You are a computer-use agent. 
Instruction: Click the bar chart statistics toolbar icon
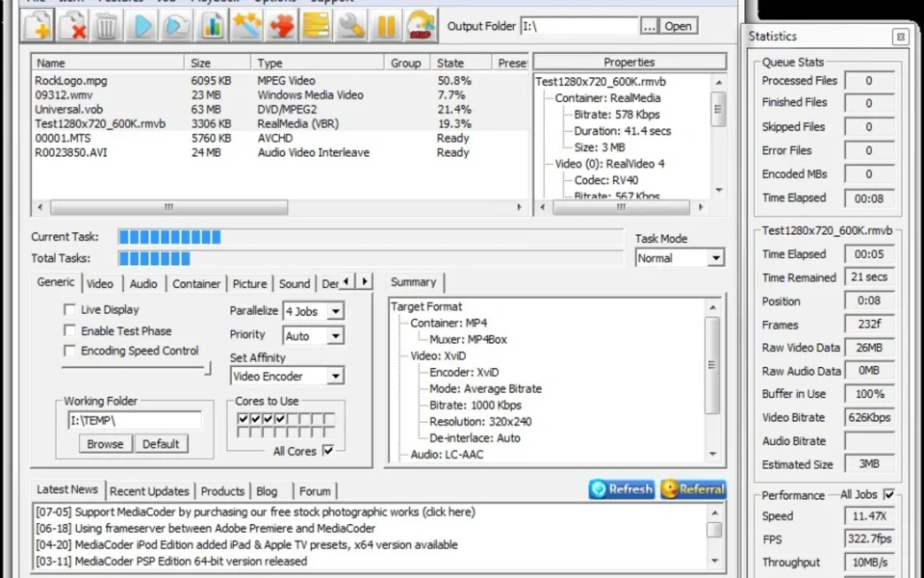pos(211,26)
